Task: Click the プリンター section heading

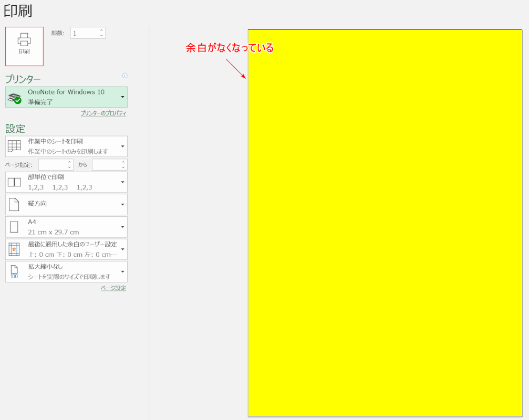Action: coord(23,79)
